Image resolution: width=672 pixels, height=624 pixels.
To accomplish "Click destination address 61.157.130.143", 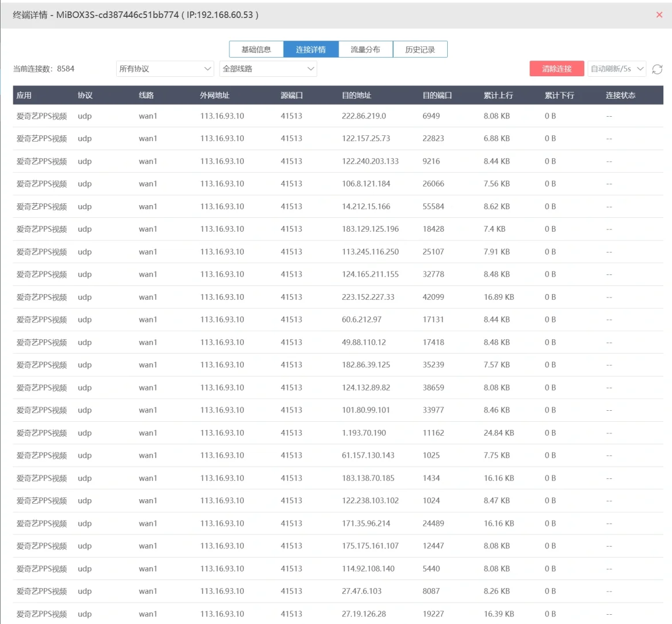I will [368, 455].
